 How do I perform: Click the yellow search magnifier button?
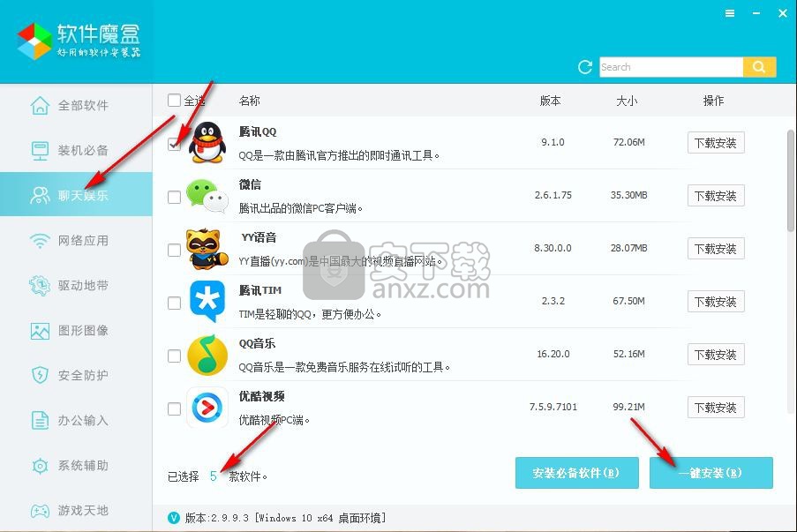[759, 67]
